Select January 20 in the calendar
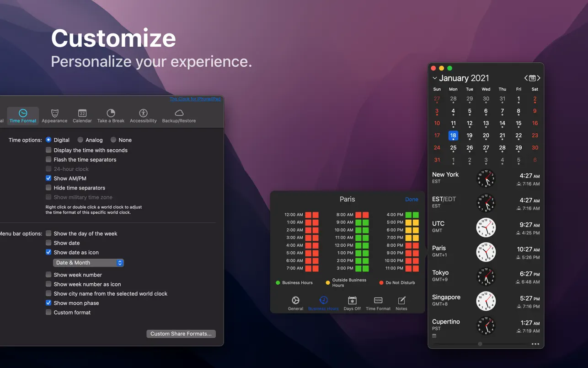588x368 pixels. tap(486, 135)
